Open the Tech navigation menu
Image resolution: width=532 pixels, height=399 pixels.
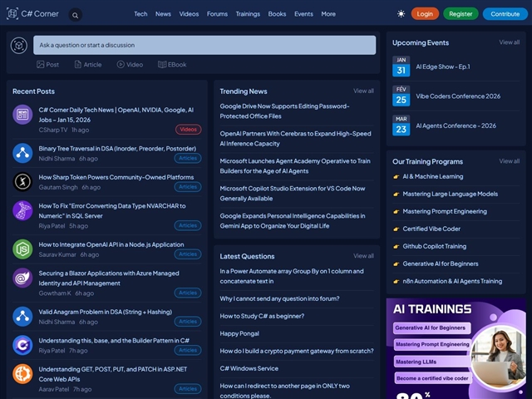click(140, 14)
